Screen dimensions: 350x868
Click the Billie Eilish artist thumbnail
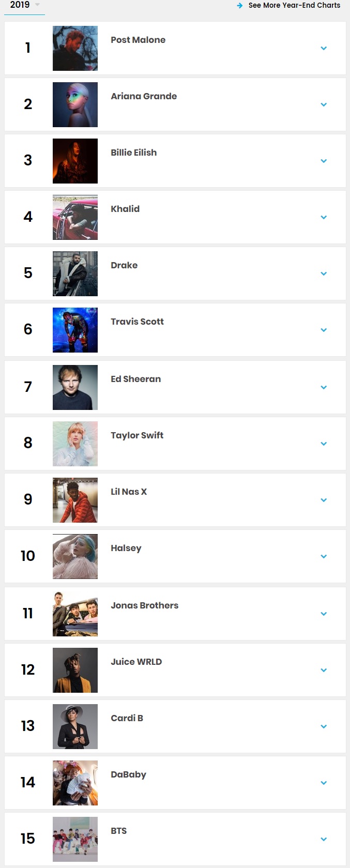[75, 161]
